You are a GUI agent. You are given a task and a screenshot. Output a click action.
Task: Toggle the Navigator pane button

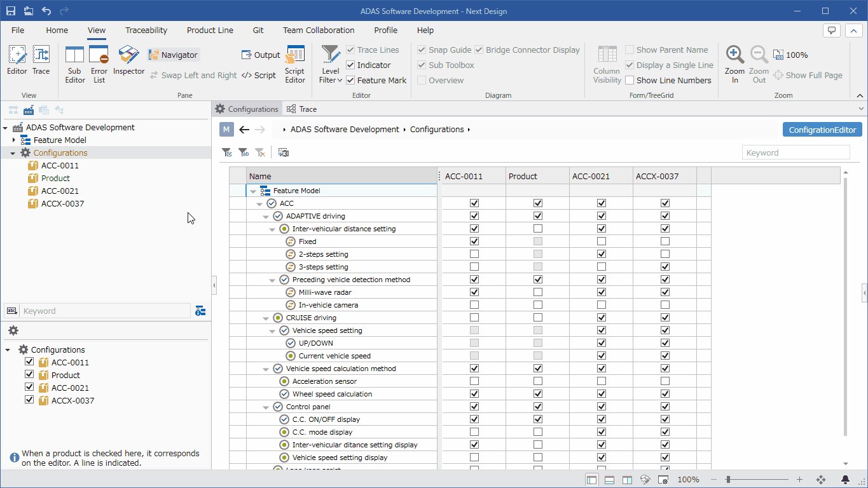[174, 55]
